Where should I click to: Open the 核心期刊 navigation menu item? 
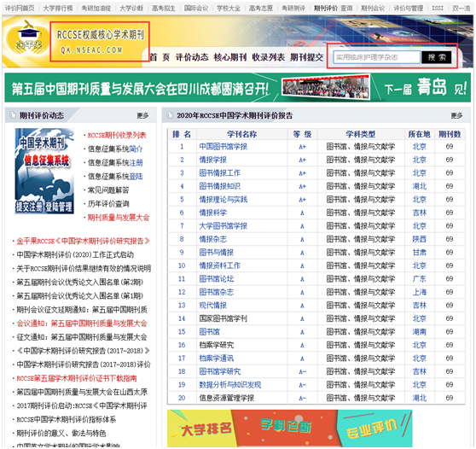230,57
